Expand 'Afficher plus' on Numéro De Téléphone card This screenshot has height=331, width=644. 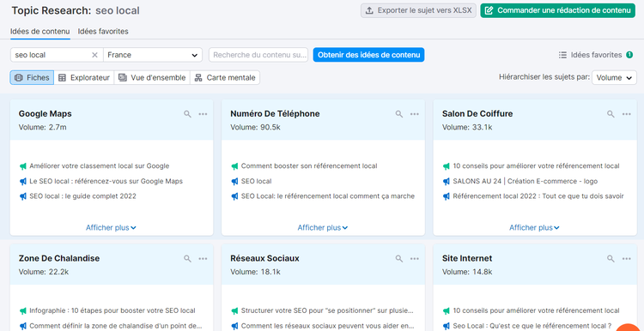point(323,227)
